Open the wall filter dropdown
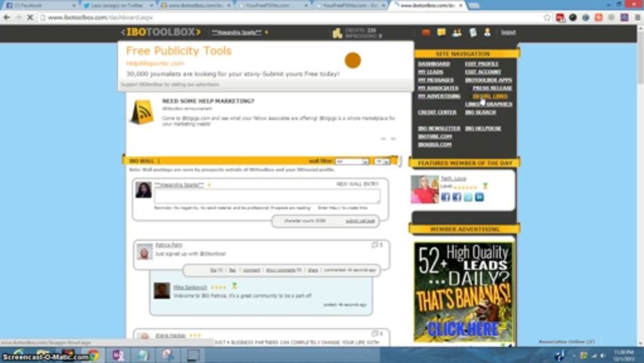Image resolution: width=644 pixels, height=363 pixels. [352, 161]
